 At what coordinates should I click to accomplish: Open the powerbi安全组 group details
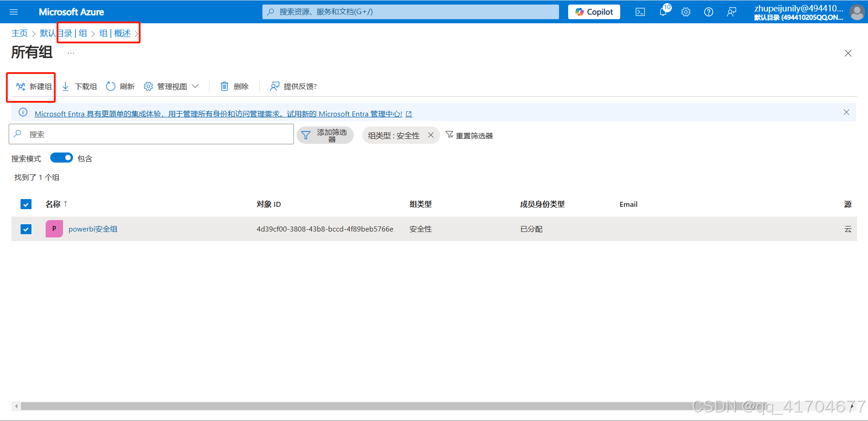(93, 229)
